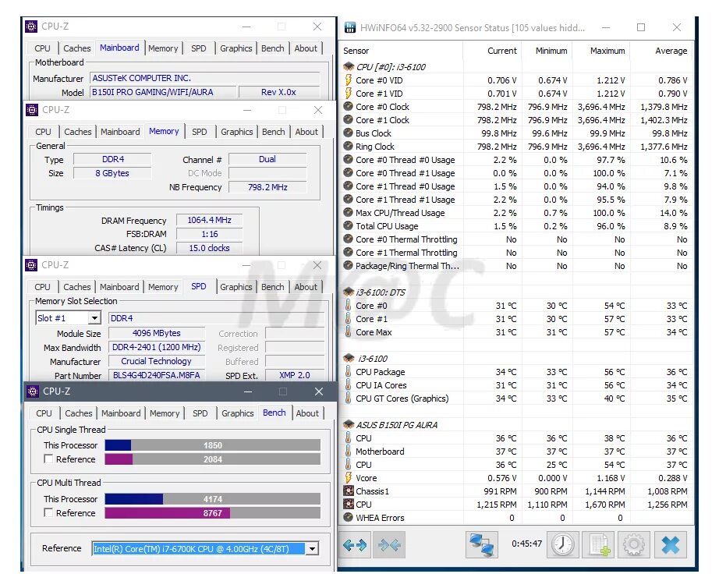Collapse the i3-6100: DTS sensor group
Image resolution: width=719 pixels, height=588 pixels.
pos(349,292)
